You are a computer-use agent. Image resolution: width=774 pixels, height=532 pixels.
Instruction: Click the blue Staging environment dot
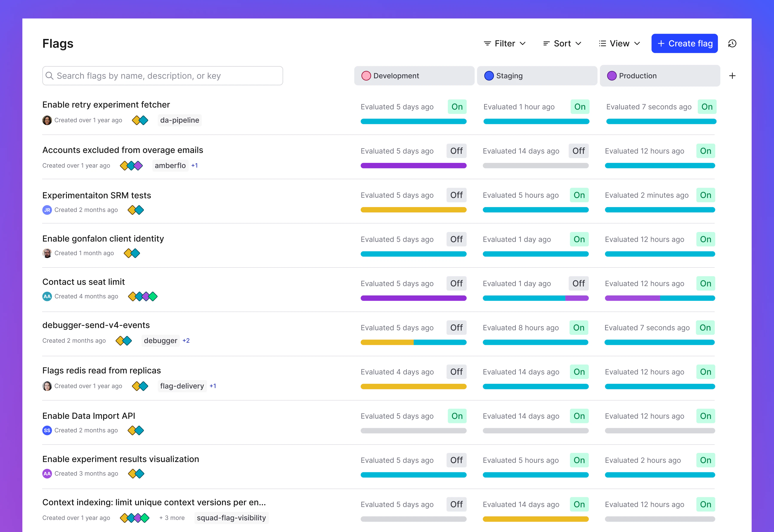coord(489,76)
